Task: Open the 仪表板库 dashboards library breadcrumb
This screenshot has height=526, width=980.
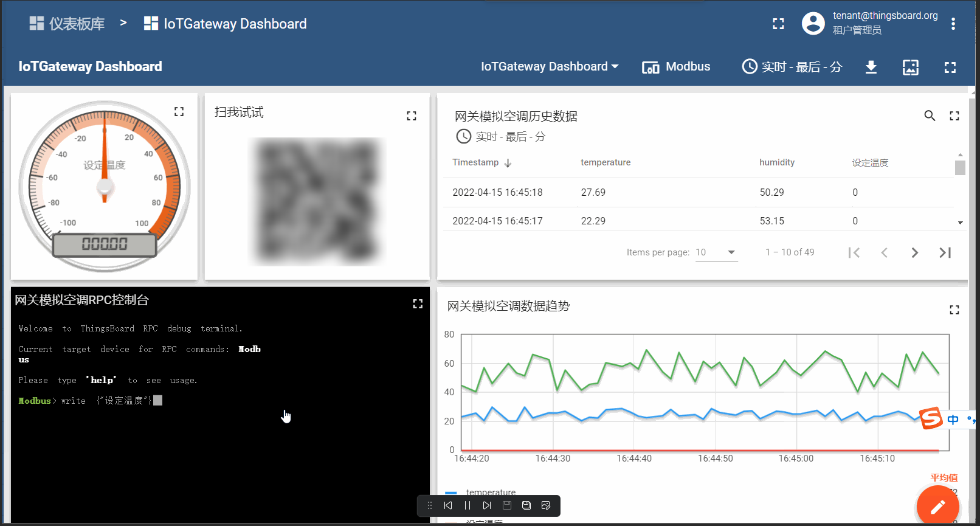Action: click(x=67, y=24)
